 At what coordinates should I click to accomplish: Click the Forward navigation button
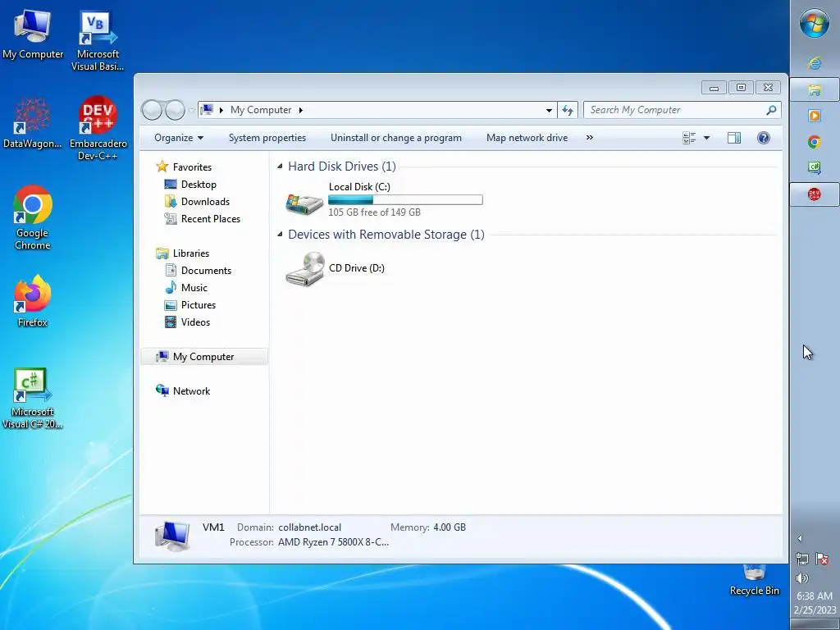pyautogui.click(x=175, y=110)
